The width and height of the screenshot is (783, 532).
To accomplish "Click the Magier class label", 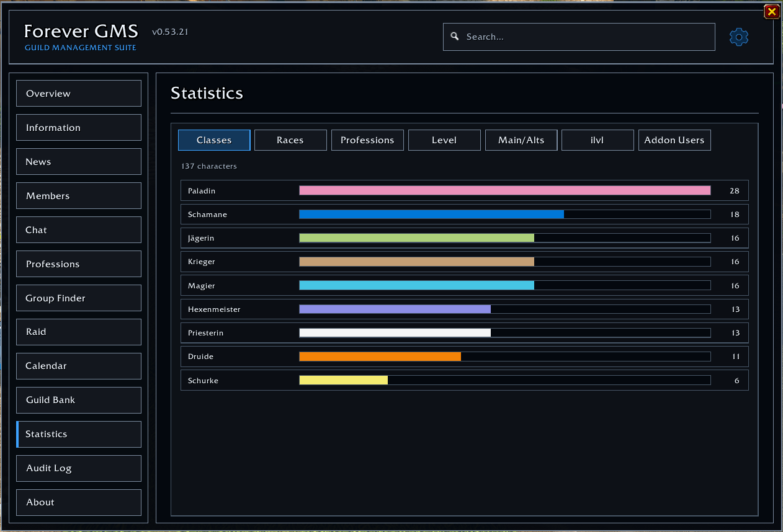I will (x=202, y=286).
